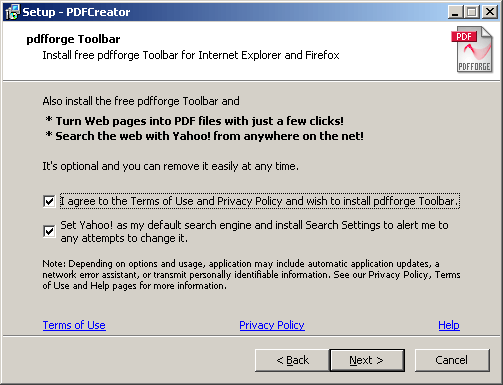Maximize the Setup window

click(472, 12)
